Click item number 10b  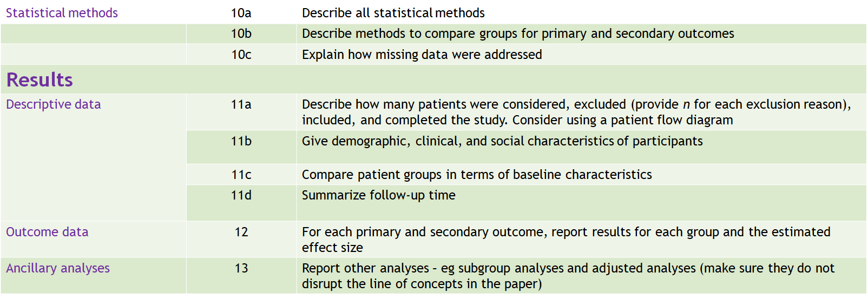pos(241,34)
